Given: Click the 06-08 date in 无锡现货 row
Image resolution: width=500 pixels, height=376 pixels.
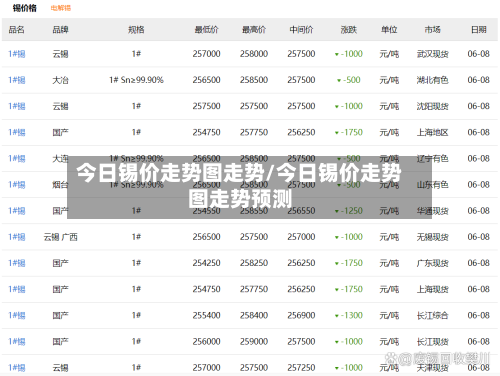Looking at the screenshot, I should [x=479, y=237].
